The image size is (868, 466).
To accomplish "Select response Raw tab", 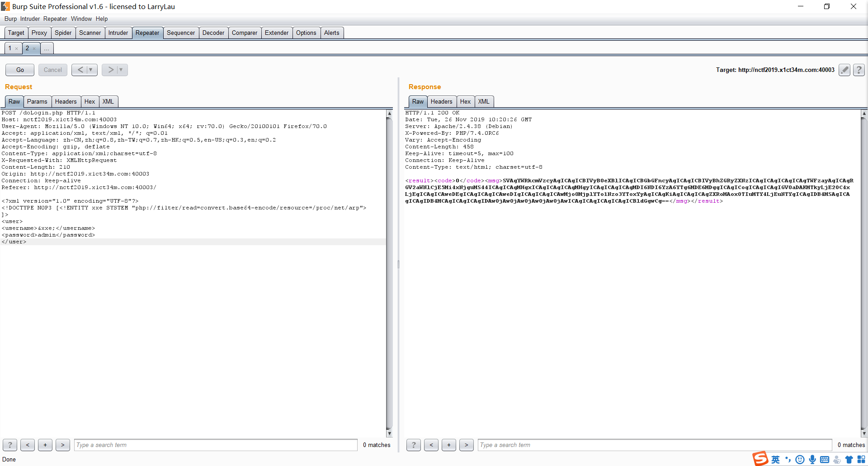I will click(x=418, y=101).
